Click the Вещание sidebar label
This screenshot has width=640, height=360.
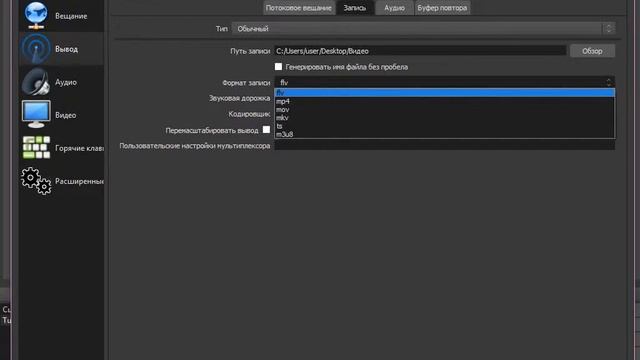click(x=71, y=16)
